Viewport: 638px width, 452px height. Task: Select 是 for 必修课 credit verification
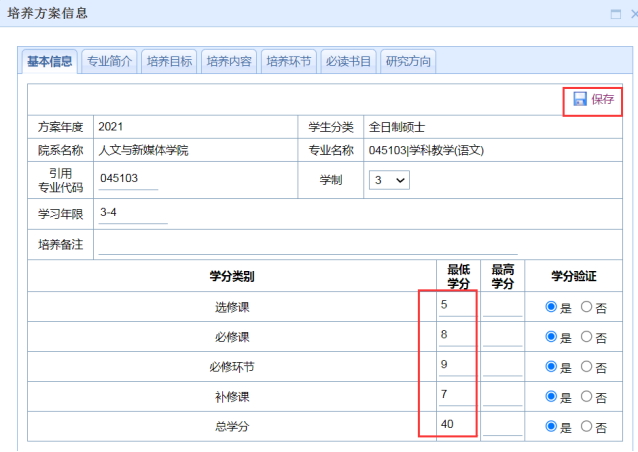pyautogui.click(x=551, y=337)
